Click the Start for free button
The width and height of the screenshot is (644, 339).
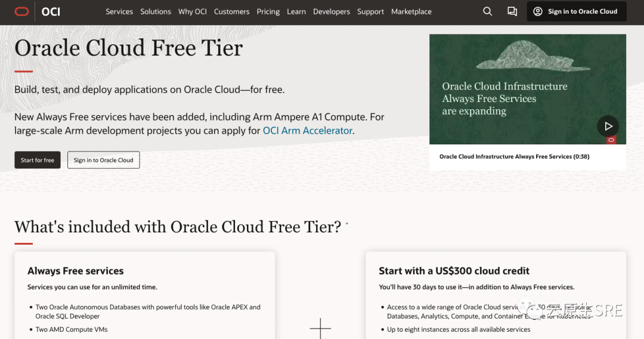coord(38,160)
